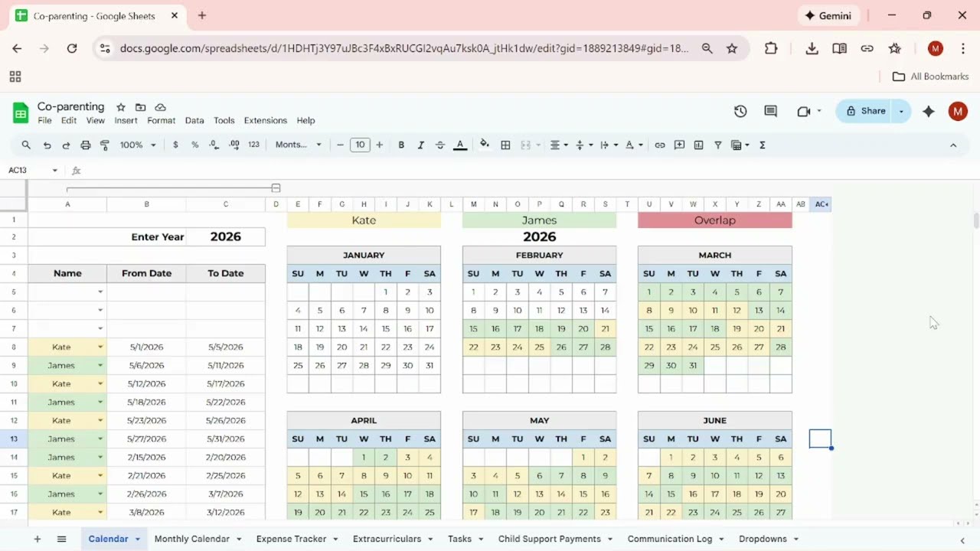Open the Name dropdown in row 8 (Kate)

point(100,347)
